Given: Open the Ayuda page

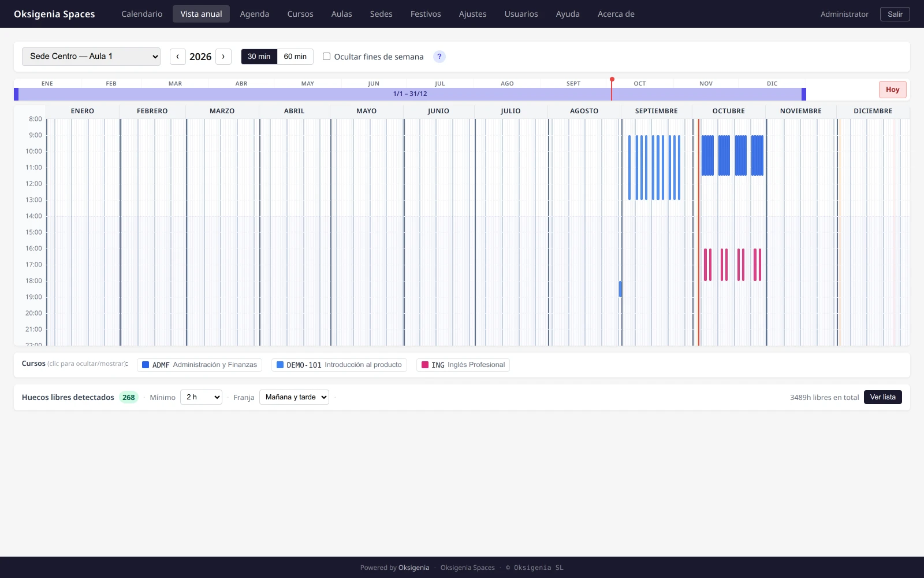Looking at the screenshot, I should 568,14.
